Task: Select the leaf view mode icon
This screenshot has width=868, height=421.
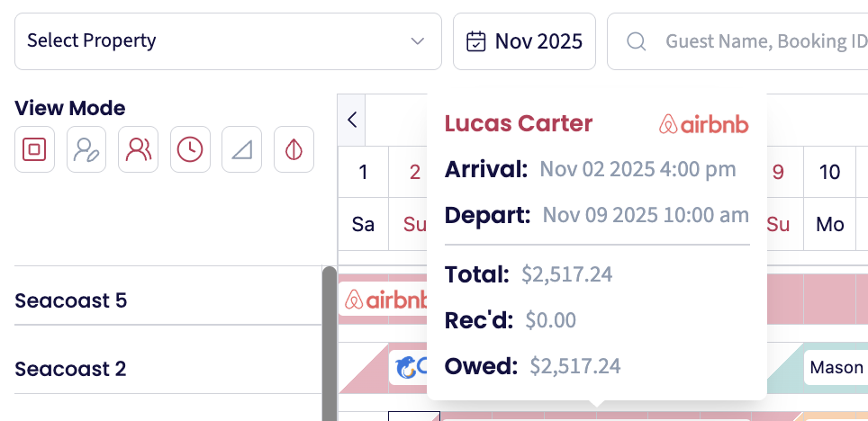Action: (294, 149)
